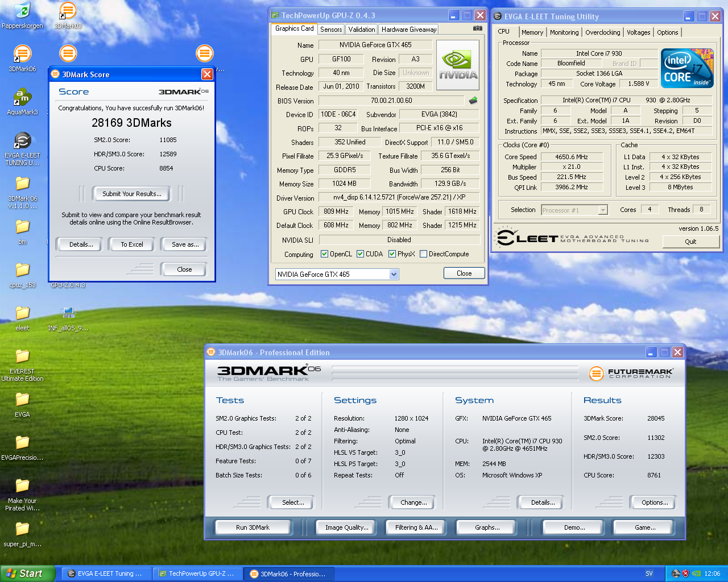Click the NVIDIA logo in GPU-Z
728x582 pixels.
coord(458,65)
